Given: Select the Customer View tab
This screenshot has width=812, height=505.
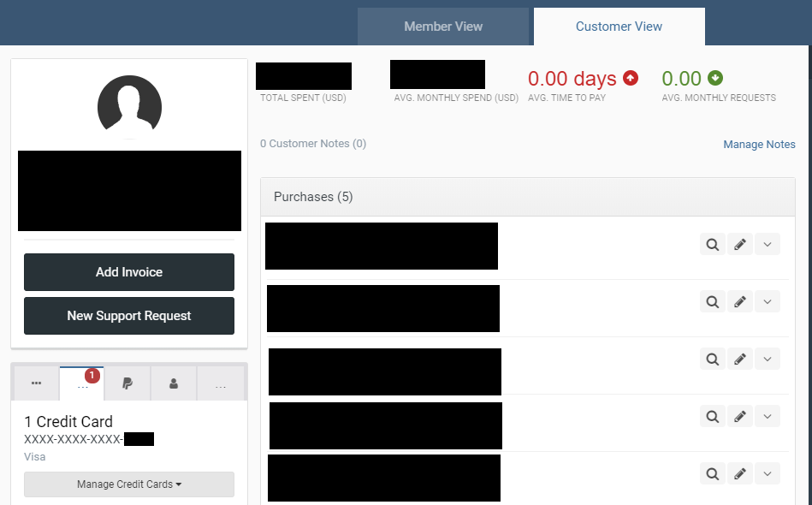Looking at the screenshot, I should click(619, 27).
